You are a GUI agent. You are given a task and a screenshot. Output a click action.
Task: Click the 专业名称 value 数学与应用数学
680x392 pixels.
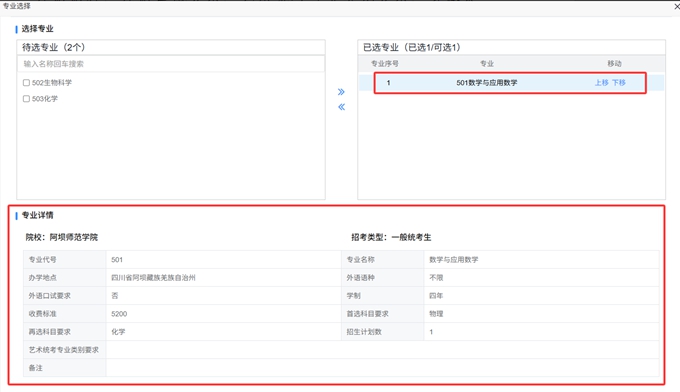(x=454, y=260)
